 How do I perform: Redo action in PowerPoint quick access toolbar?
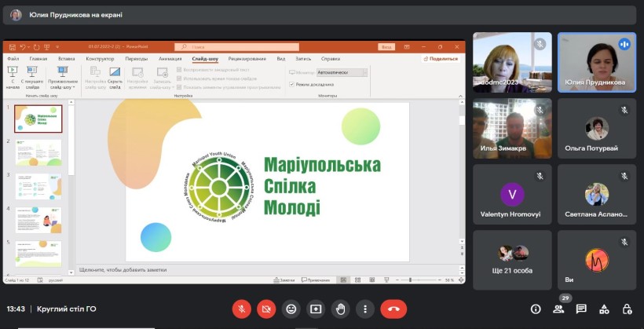(x=36, y=47)
